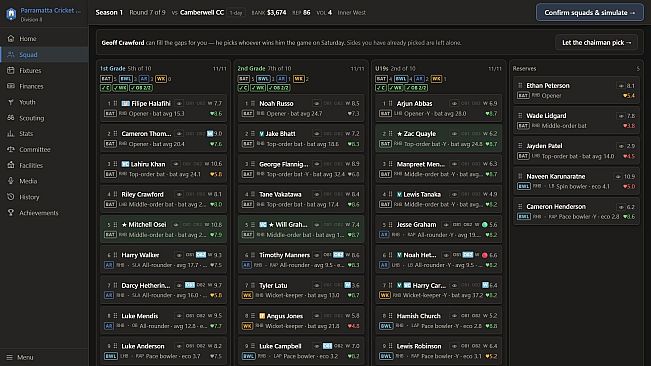Toggle the eye icon for Lahiru Khan
This screenshot has width=651, height=366.
pyautogui.click(x=176, y=164)
